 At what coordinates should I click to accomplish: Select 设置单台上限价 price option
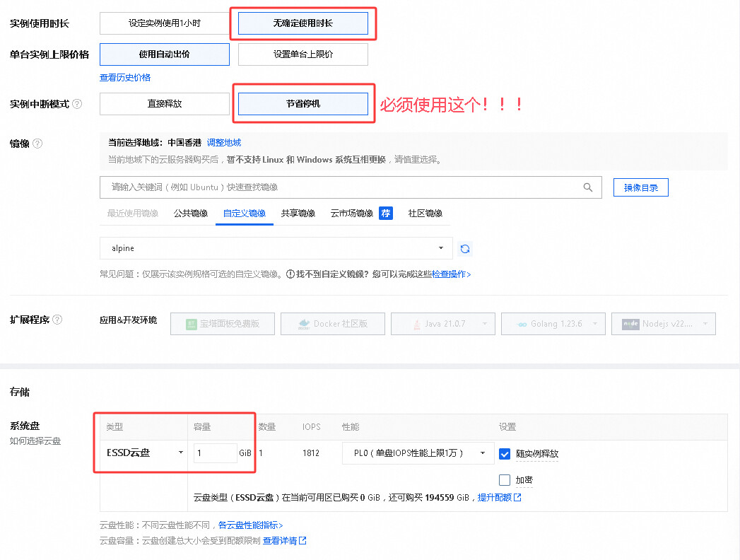pos(303,54)
